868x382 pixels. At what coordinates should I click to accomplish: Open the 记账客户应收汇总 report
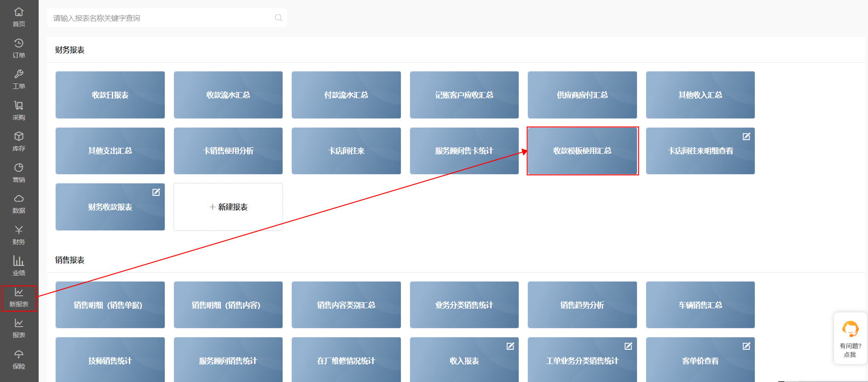pos(464,95)
